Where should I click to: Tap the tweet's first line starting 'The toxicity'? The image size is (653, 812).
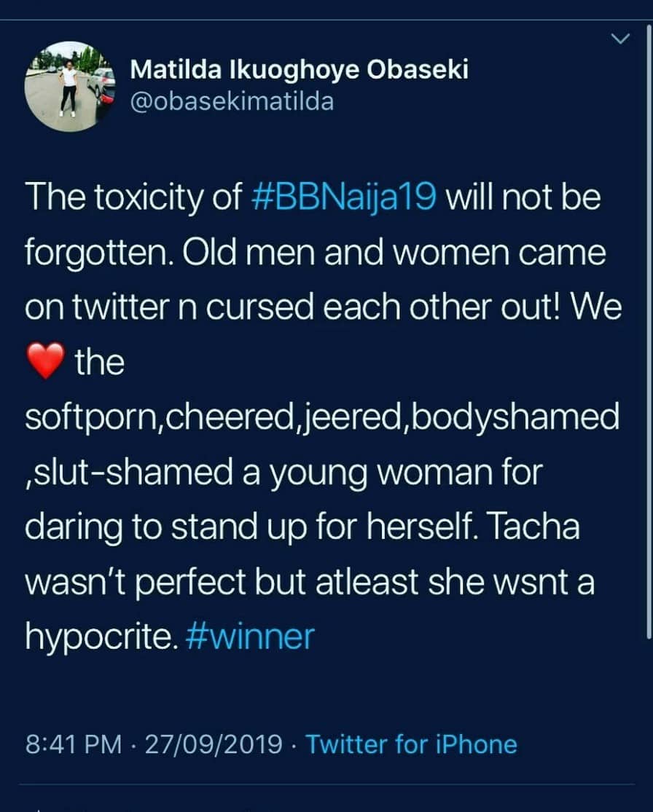tap(313, 198)
